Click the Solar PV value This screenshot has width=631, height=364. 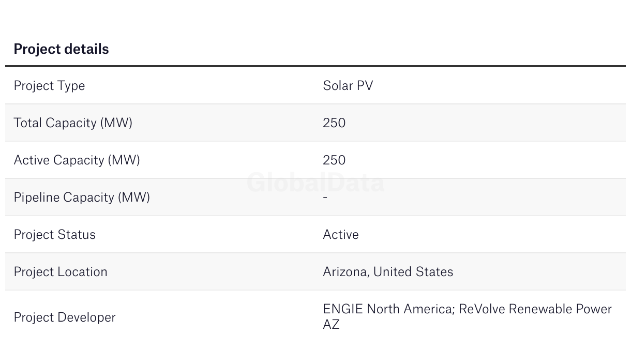point(348,85)
